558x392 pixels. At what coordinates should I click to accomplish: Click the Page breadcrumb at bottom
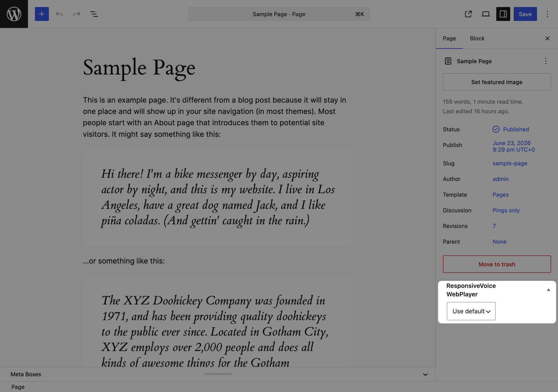pos(18,387)
